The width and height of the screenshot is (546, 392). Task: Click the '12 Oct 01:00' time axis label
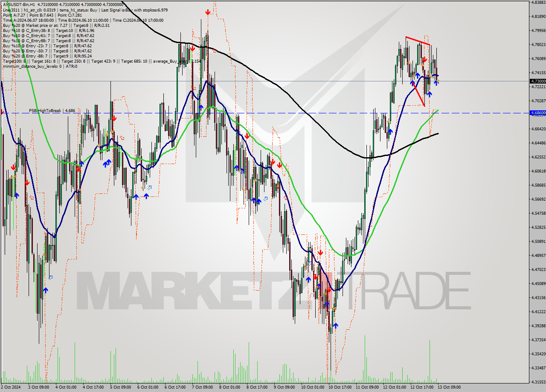pyautogui.click(x=394, y=387)
